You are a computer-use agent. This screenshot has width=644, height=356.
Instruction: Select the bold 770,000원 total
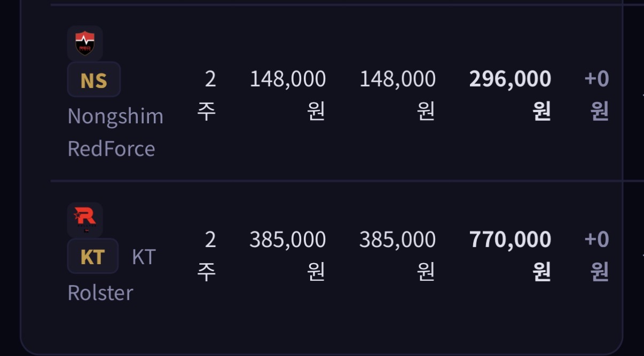coord(510,255)
